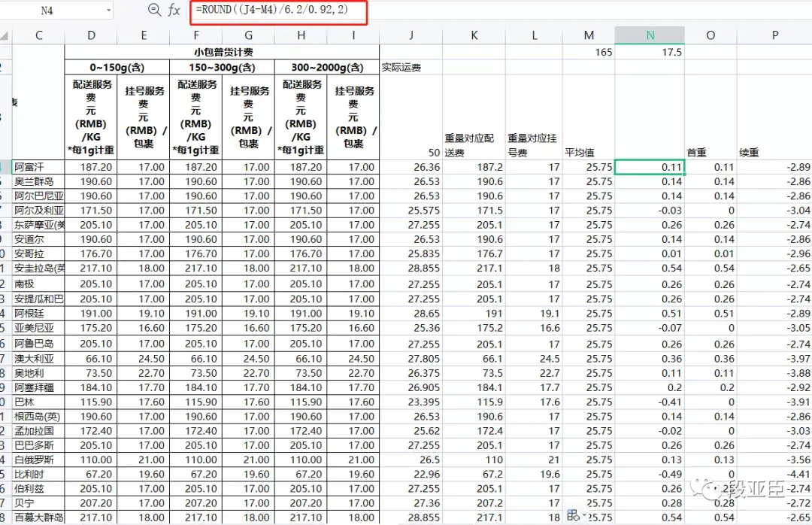
Task: Select column K header
Action: pyautogui.click(x=474, y=35)
